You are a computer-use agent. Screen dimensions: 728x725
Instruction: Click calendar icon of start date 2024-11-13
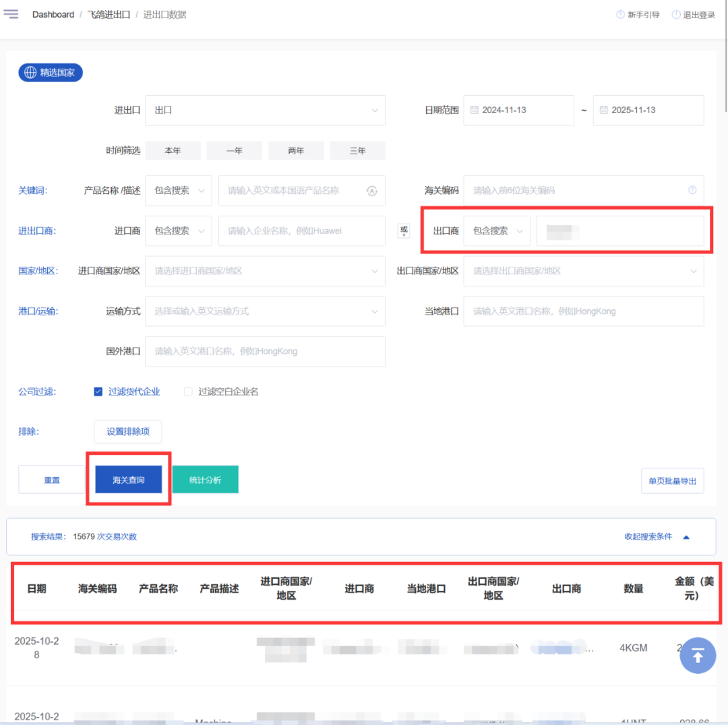coord(474,110)
